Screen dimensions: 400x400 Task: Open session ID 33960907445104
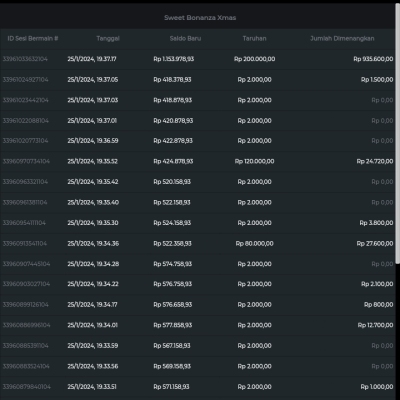(26, 264)
